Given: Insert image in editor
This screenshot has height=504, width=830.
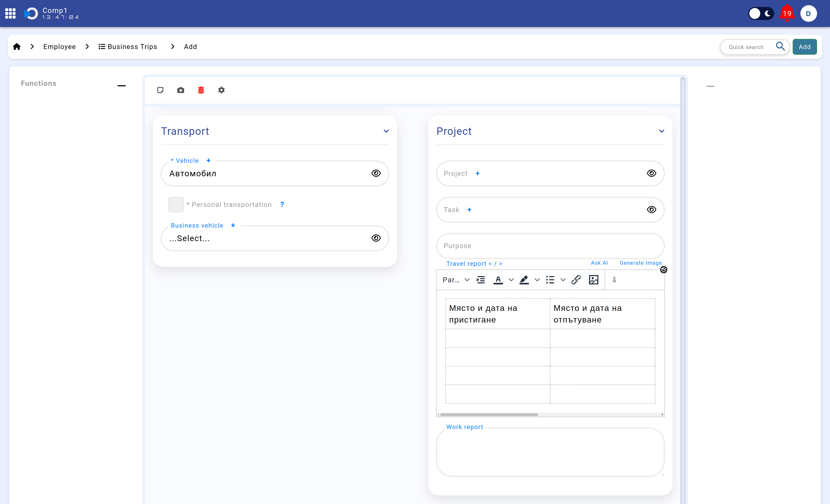Looking at the screenshot, I should (593, 280).
